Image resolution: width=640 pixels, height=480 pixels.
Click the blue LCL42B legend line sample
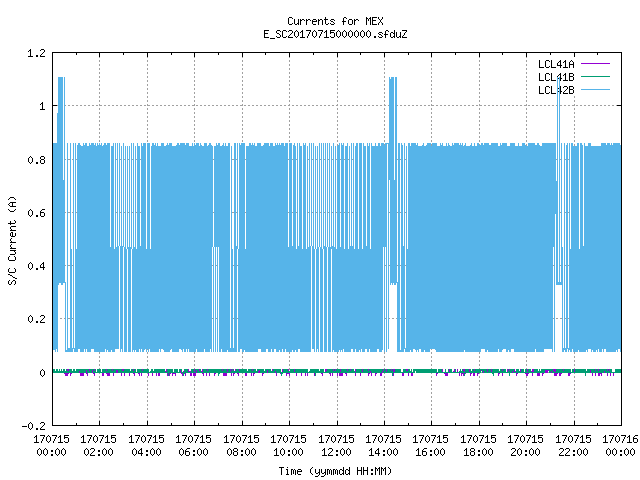tap(595, 90)
